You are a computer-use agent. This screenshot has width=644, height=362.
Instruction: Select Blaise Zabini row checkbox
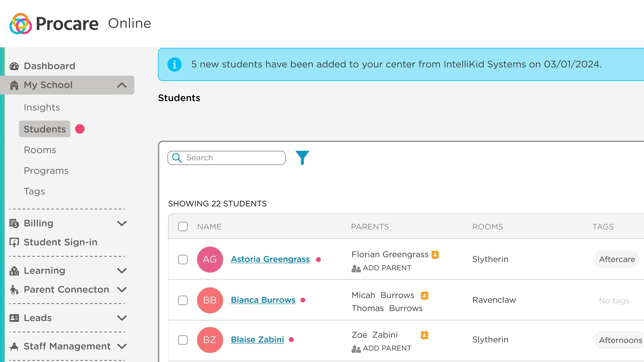183,340
